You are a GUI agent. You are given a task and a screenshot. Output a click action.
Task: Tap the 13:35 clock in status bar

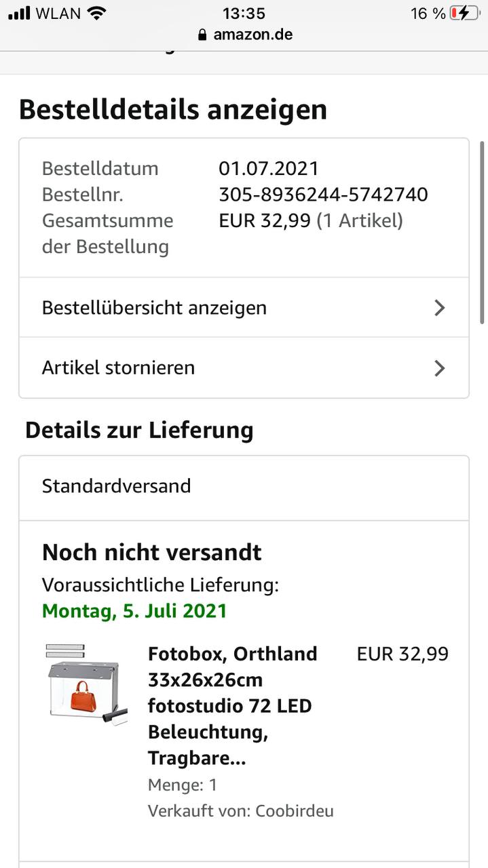244,13
